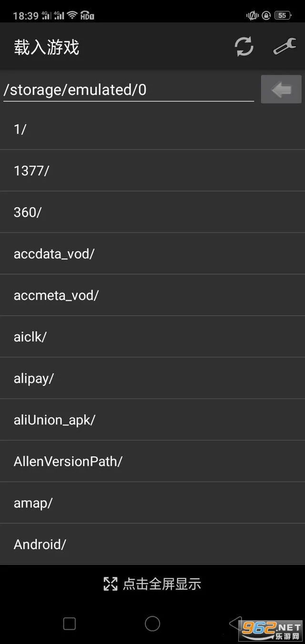This screenshot has width=305, height=644.
Task: Tap the battery indicator in status bar
Action: 283,15
